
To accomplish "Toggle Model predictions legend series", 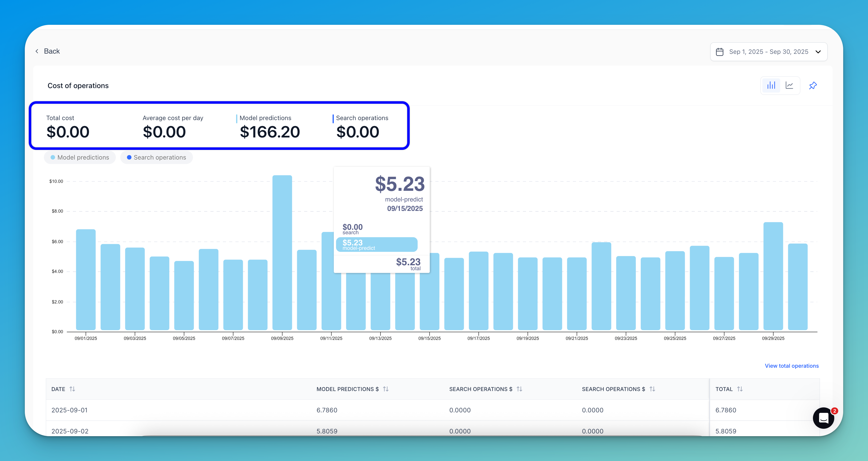I will click(x=80, y=158).
